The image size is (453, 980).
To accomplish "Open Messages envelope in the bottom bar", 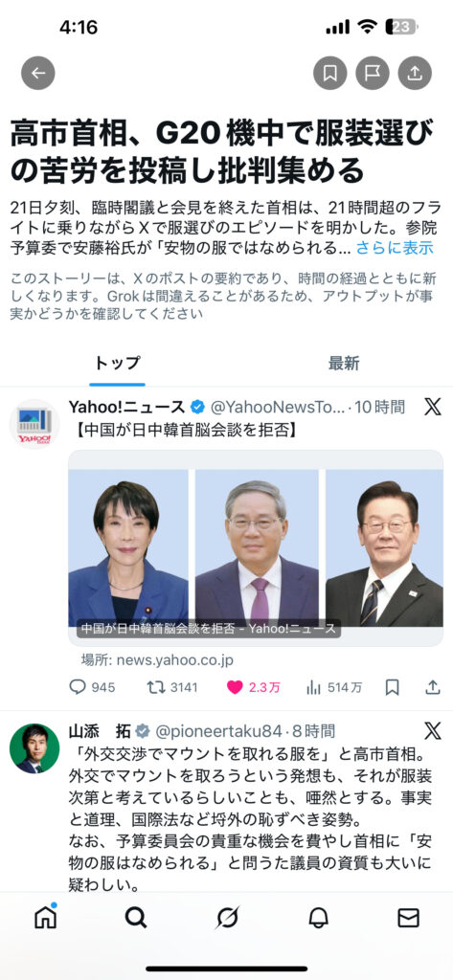I will (409, 917).
